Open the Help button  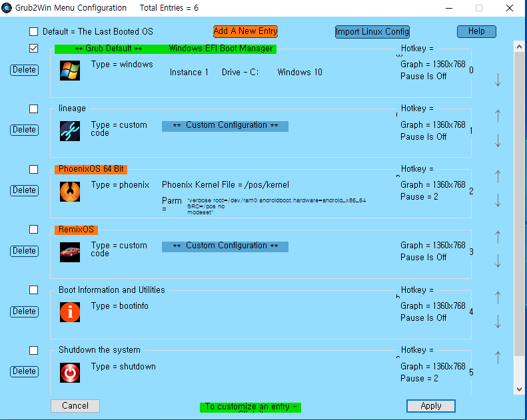(476, 31)
